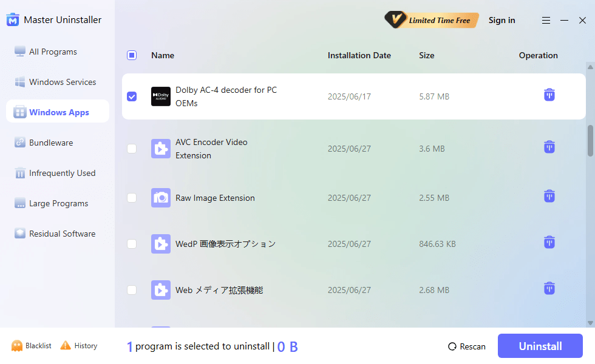Click trash icon for AVC Encoder Video Extension

coord(549,147)
